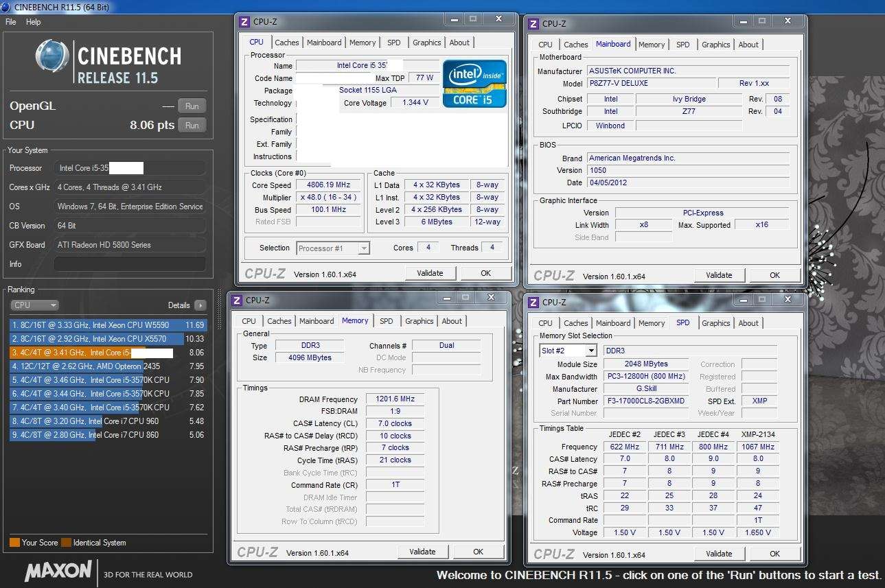Select Caches tab in the Mainboard window
The image size is (885, 588).
point(576,45)
